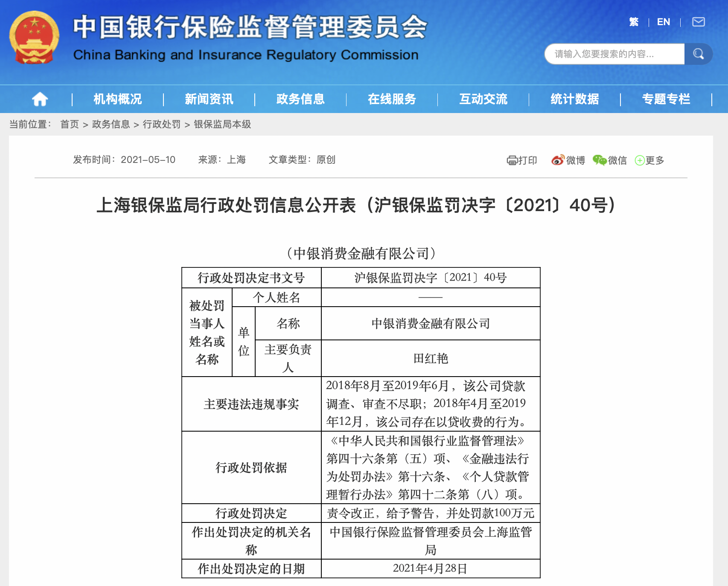Screen dimensions: 728x586
Task: Switch site language to EN
Action: point(663,22)
